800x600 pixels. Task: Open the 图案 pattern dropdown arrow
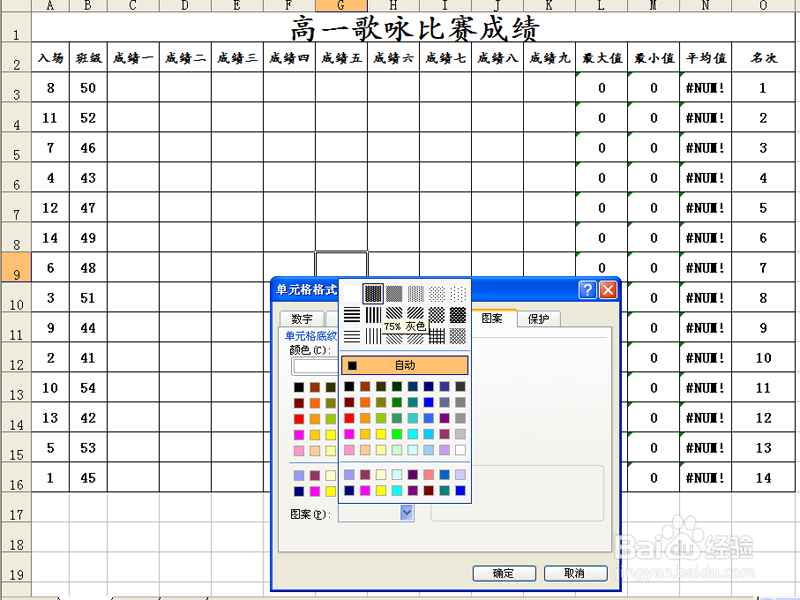(x=405, y=512)
